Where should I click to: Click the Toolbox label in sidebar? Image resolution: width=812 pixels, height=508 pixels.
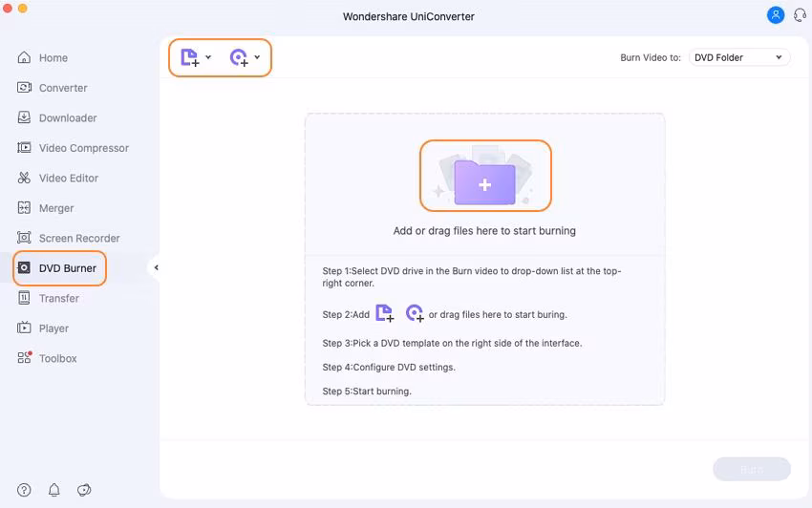point(58,358)
